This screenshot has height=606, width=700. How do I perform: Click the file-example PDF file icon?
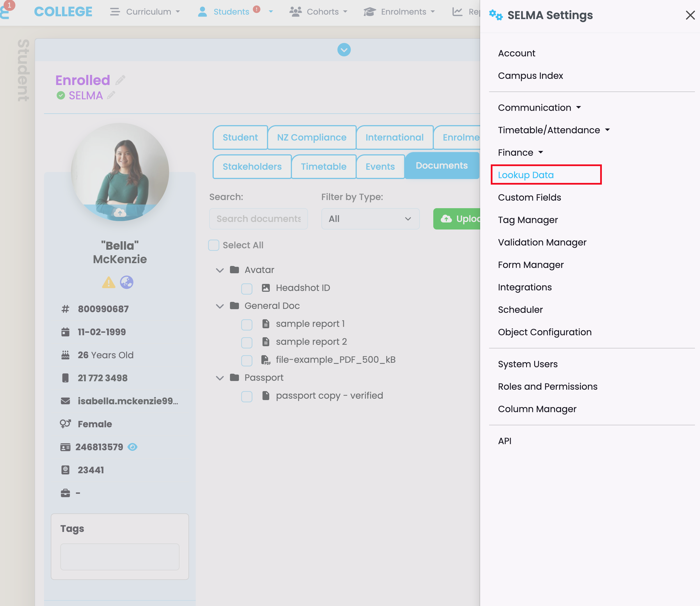point(266,360)
